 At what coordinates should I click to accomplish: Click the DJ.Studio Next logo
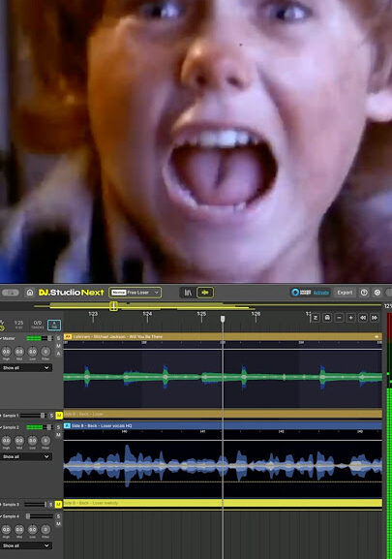click(72, 293)
